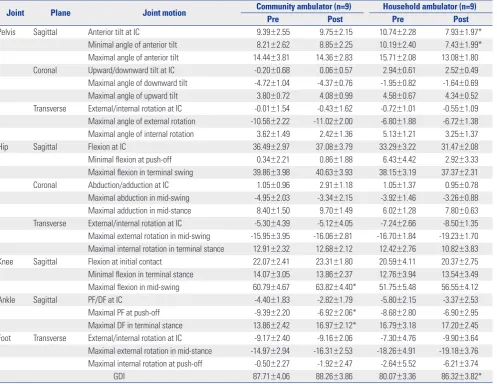Image resolution: width=497 pixels, height=384 pixels.
Task: Select 'Minimal flexion in terminal stance' label
Action: tap(140, 274)
